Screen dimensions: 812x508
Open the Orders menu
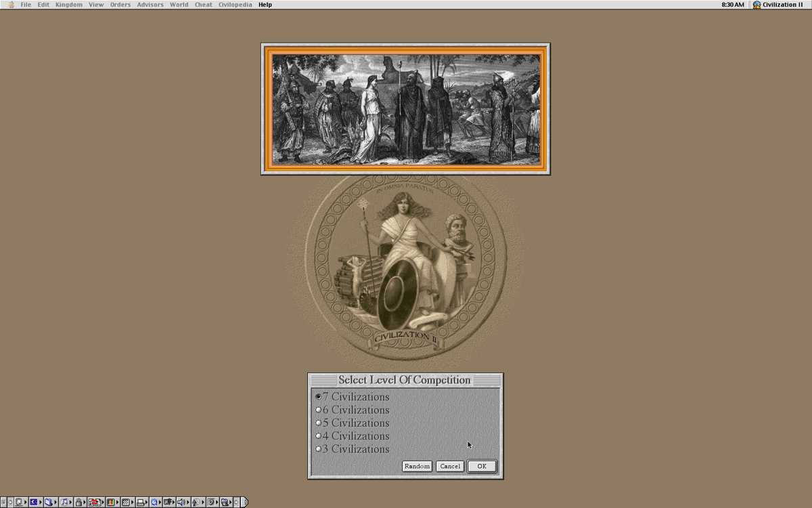pyautogui.click(x=120, y=5)
